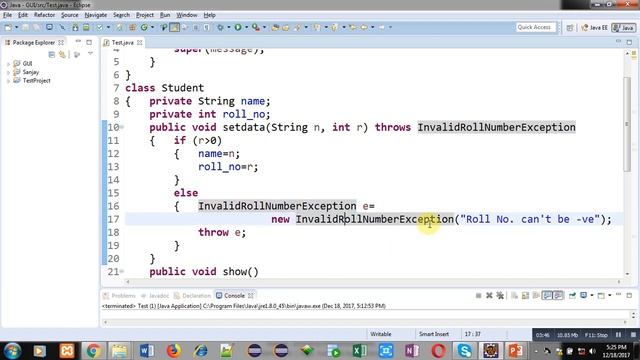Select the Test.java editor tab

[x=122, y=42]
